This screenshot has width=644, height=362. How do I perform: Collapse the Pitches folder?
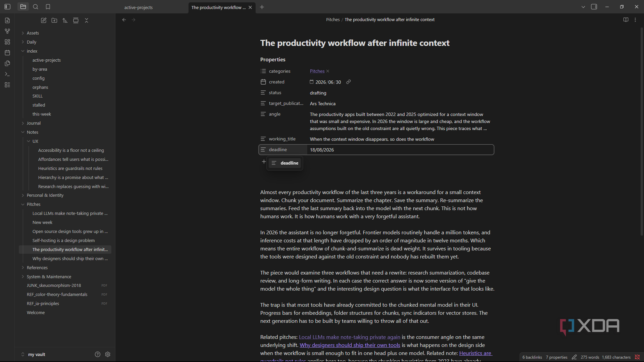34,204
